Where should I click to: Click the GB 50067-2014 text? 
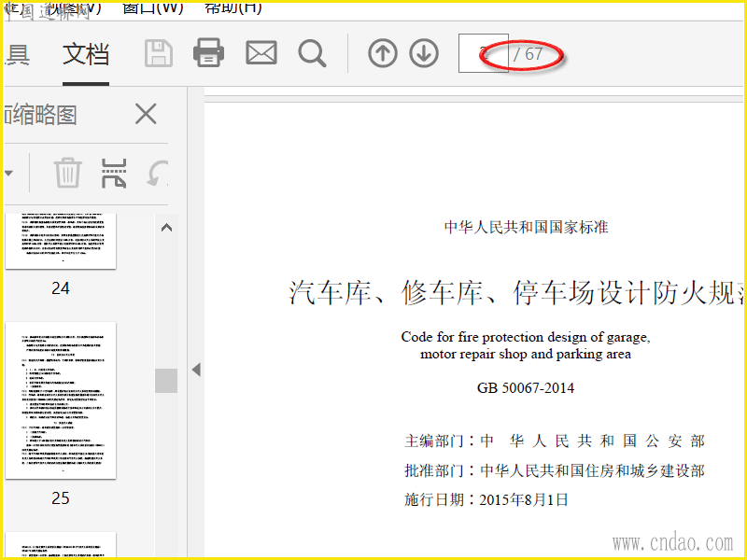526,388
